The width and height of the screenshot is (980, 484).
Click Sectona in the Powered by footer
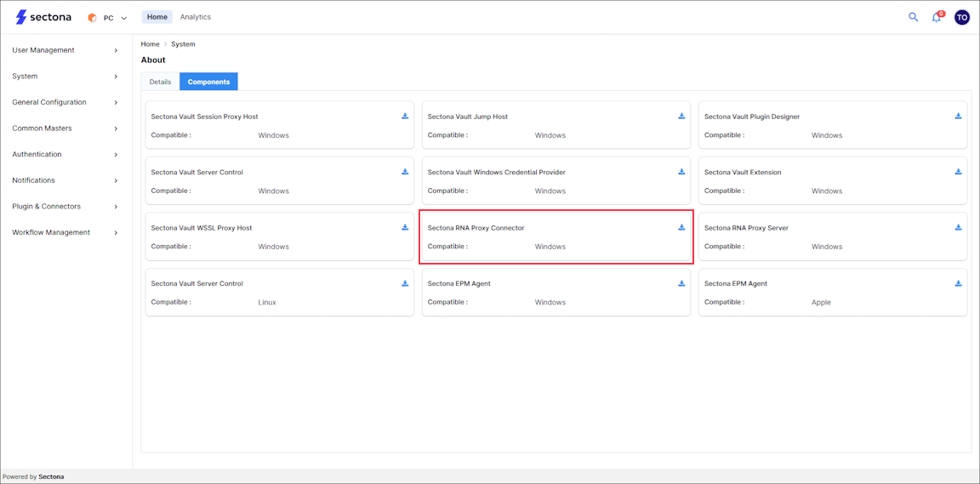(51, 476)
